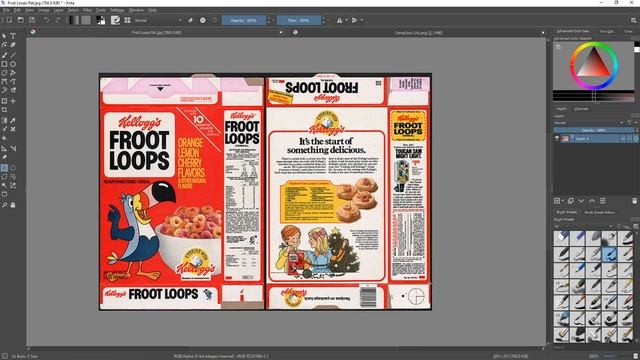Duplicate the selected layer
The height and width of the screenshot is (360, 640).
(x=571, y=201)
